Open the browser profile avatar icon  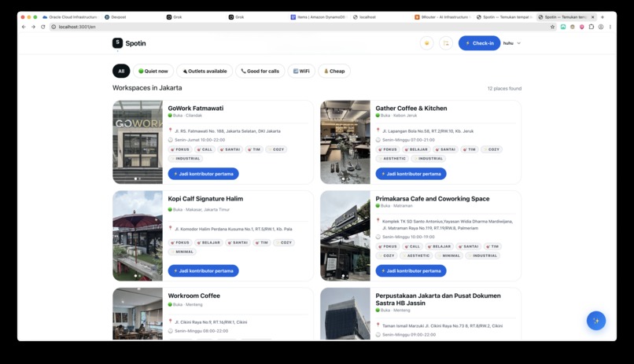pyautogui.click(x=601, y=27)
